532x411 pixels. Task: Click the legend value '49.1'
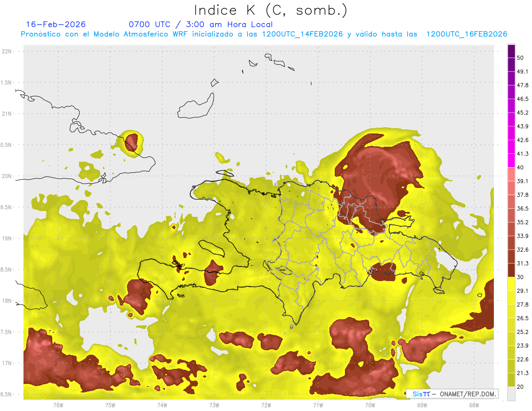(523, 71)
